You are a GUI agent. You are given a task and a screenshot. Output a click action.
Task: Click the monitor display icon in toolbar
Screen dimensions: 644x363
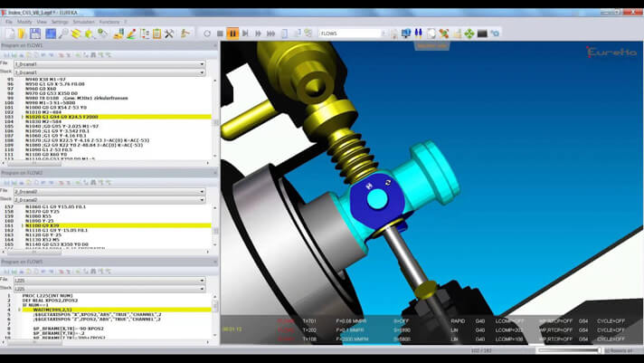point(406,33)
